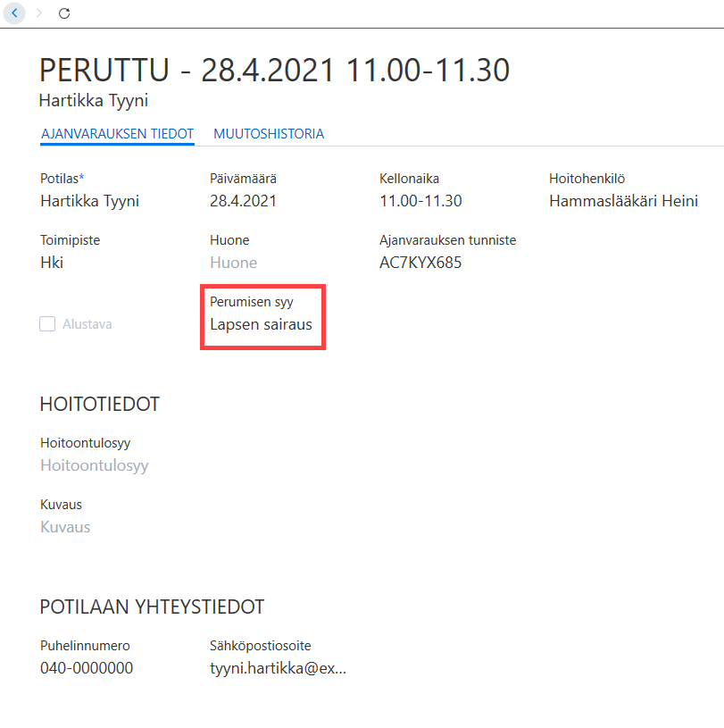Open the Muutoshistoria tab

point(269,134)
